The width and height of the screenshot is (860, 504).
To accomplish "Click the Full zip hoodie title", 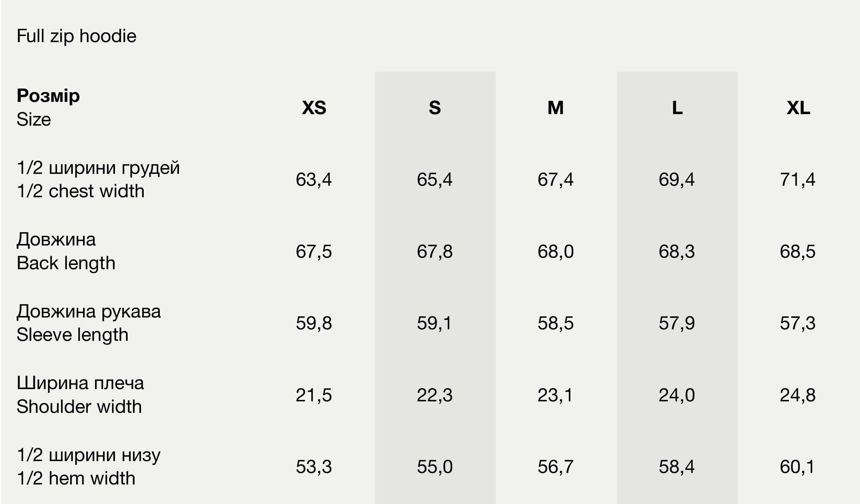I will tap(76, 36).
